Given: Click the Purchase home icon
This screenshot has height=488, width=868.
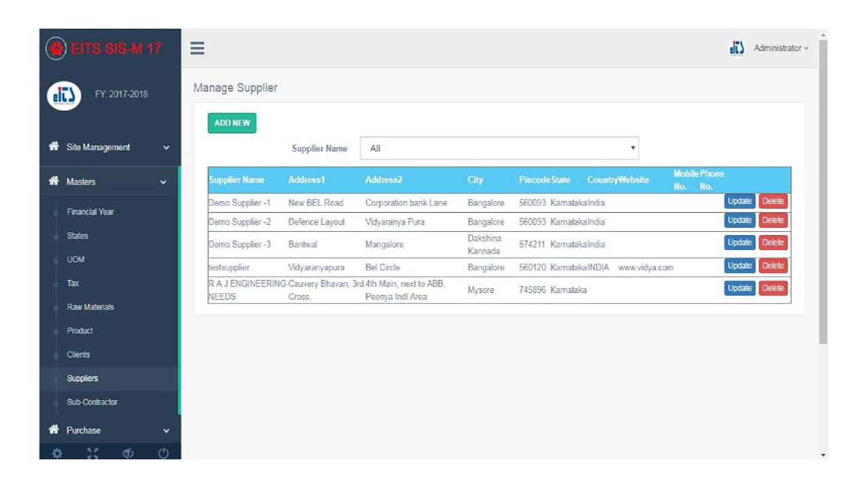Looking at the screenshot, I should [54, 430].
